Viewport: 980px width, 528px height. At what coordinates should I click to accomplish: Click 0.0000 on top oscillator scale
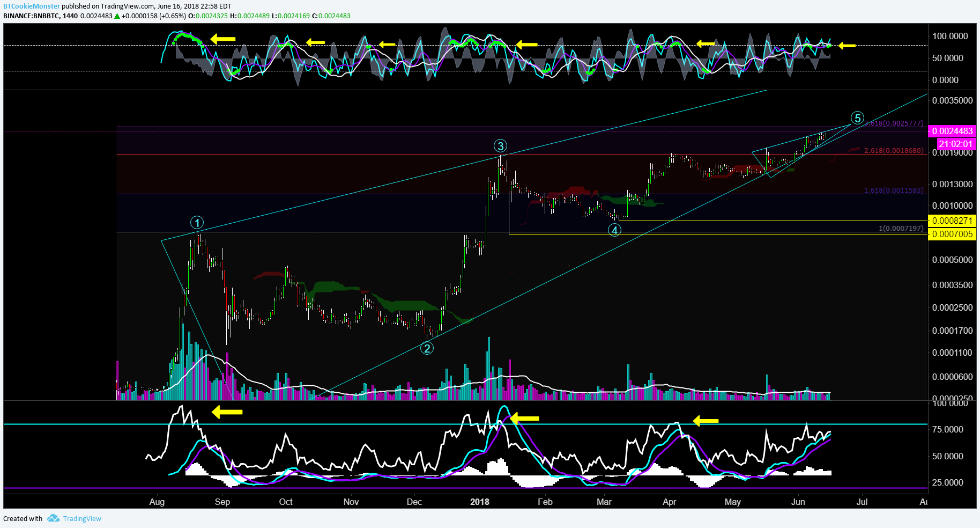pos(945,80)
